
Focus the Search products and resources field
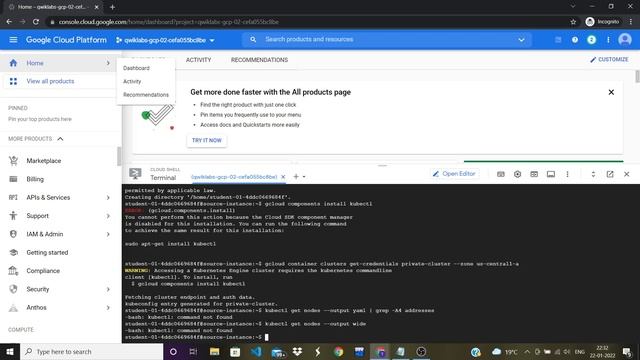(386, 40)
